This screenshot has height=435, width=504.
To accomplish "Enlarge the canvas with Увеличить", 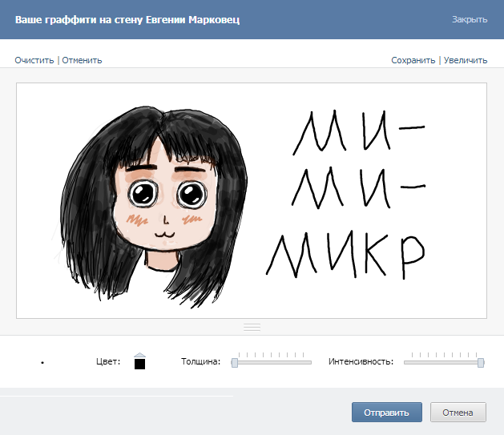I will point(466,60).
